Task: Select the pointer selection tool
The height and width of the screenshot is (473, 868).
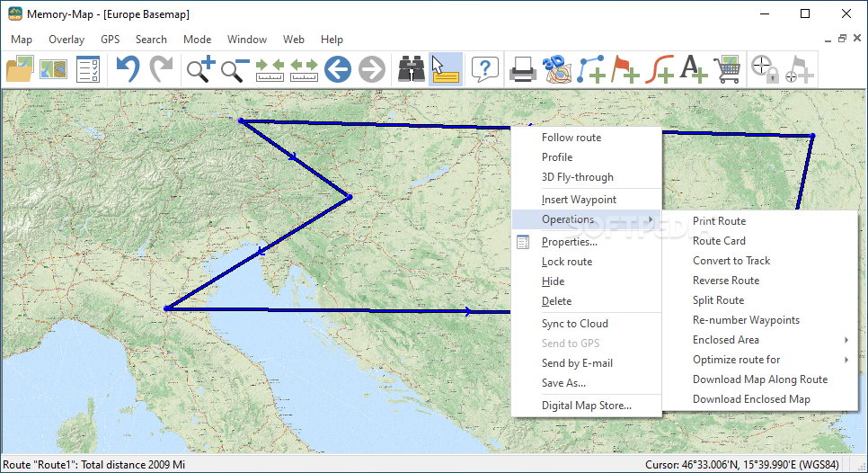Action: coord(446,69)
